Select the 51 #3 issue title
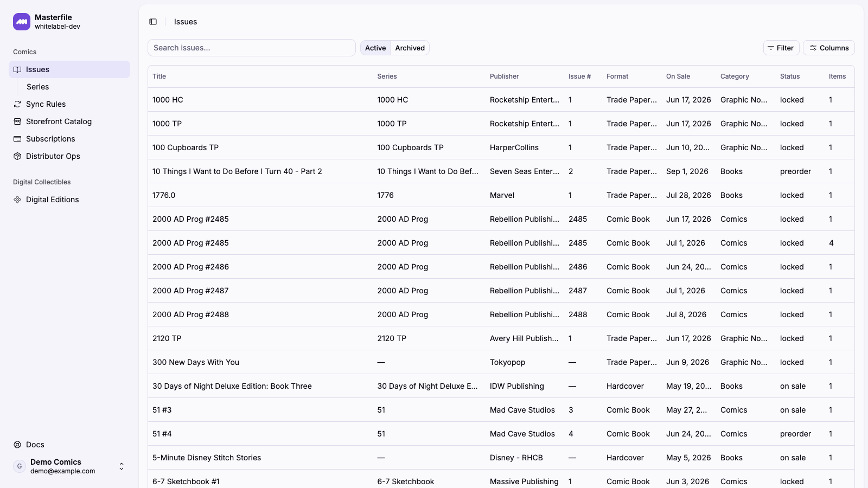 click(162, 410)
